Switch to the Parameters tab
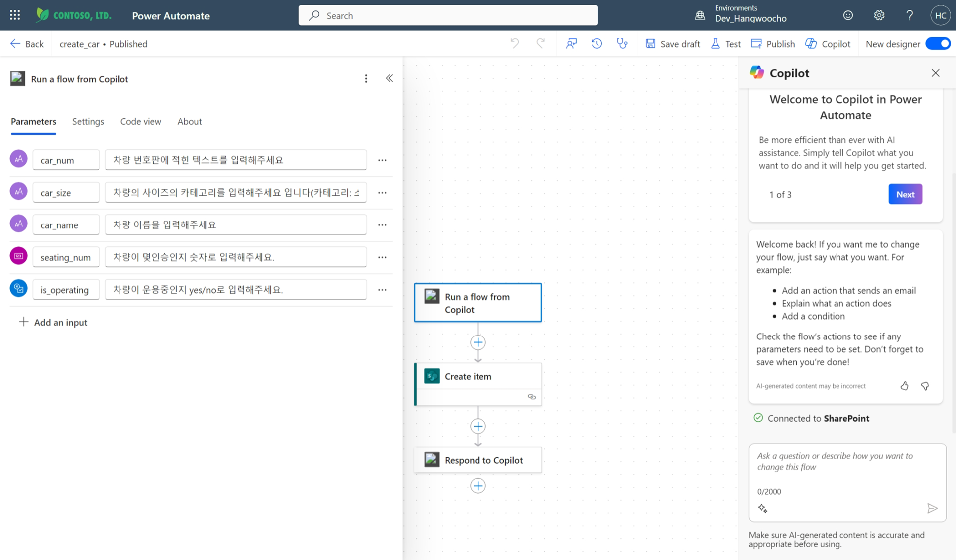 click(x=33, y=121)
